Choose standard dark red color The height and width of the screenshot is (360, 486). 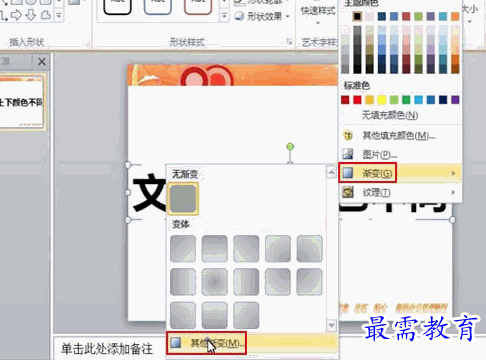pos(345,100)
